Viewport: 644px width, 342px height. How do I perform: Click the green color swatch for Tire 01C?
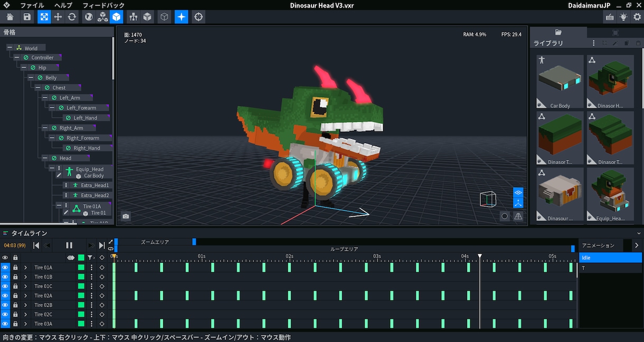81,287
